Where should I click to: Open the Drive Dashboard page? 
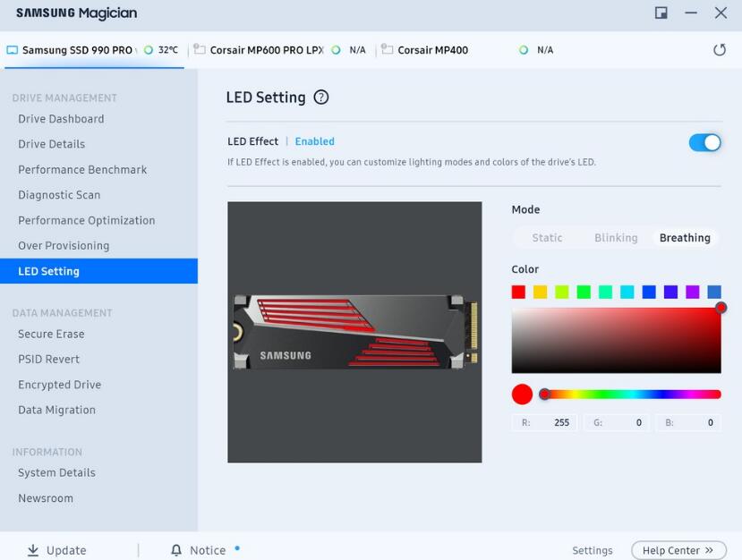click(x=61, y=118)
